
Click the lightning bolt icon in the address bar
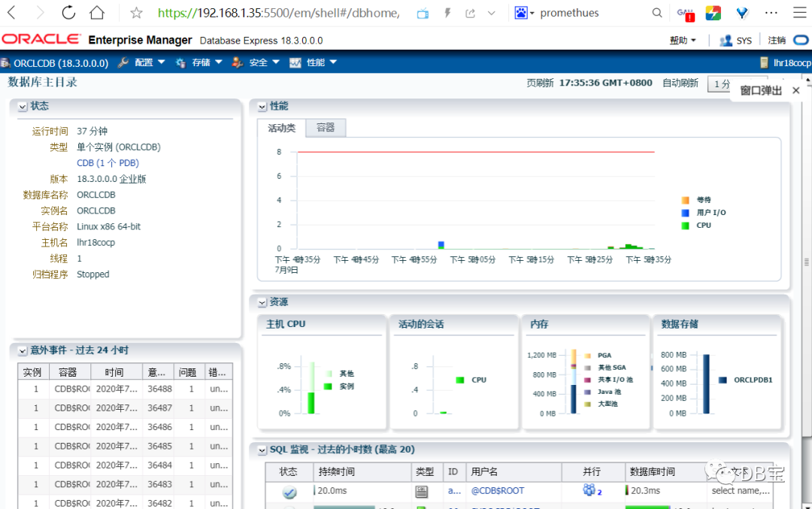(x=447, y=13)
